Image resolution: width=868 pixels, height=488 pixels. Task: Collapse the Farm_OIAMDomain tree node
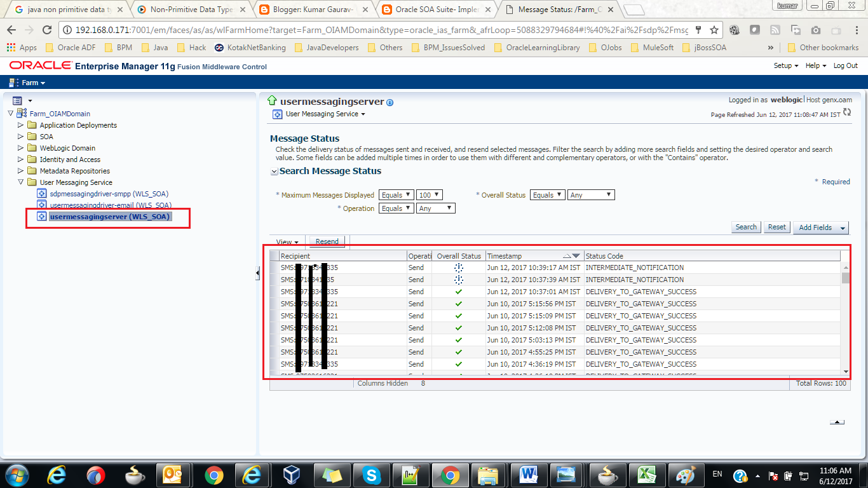click(10, 114)
